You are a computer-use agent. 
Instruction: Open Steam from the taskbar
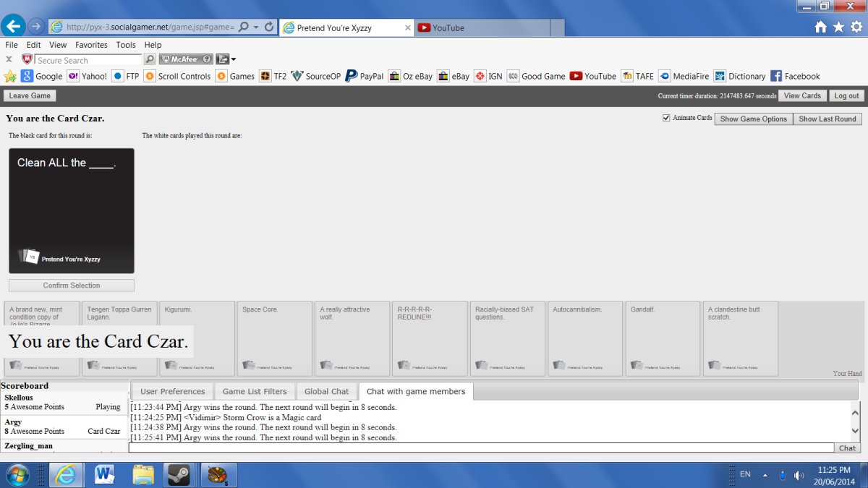(179, 475)
